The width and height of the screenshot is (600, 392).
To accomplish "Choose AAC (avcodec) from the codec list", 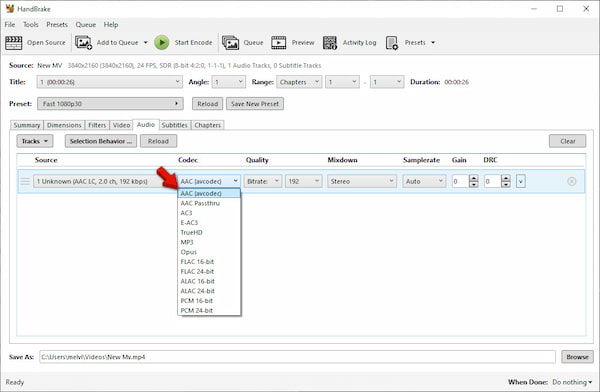I will [209, 194].
